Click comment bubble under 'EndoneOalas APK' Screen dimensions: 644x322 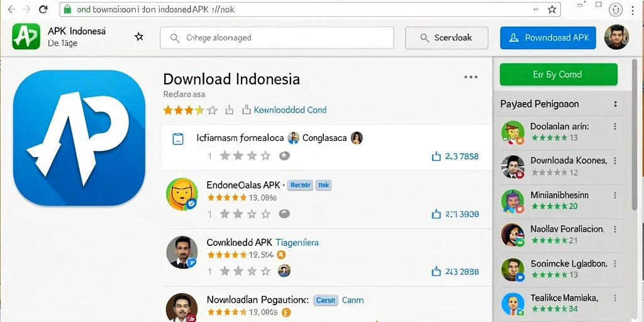click(x=284, y=214)
